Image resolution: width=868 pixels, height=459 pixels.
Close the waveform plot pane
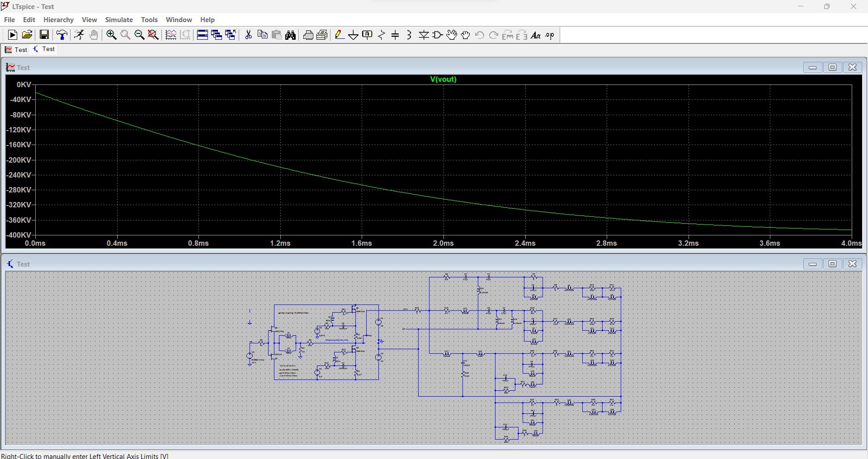point(853,67)
